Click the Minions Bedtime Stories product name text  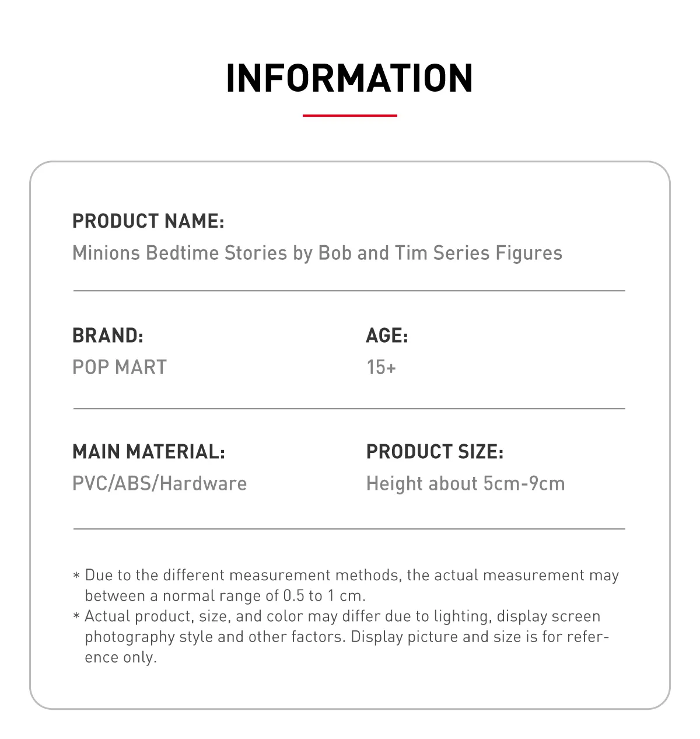tap(317, 253)
